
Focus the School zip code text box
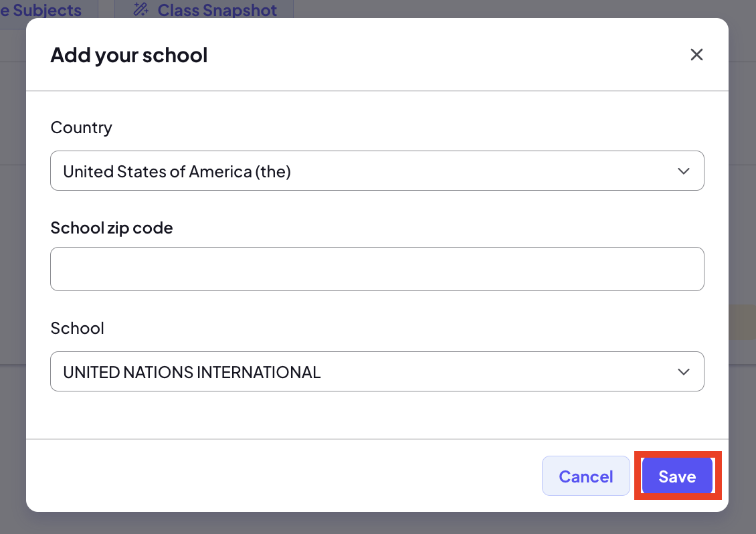point(377,269)
